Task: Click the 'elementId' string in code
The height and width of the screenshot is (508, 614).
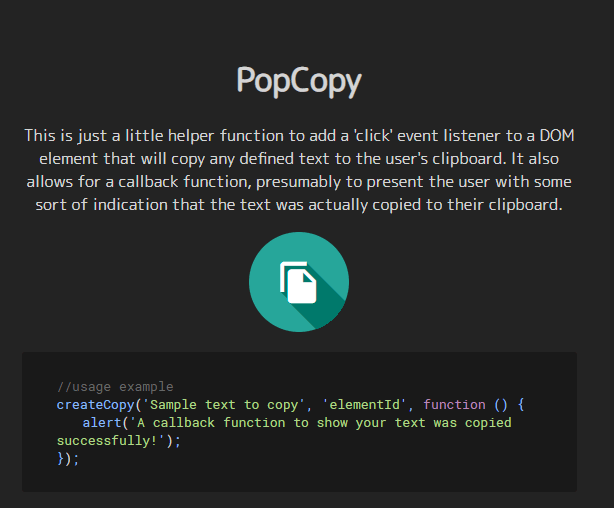Action: pos(364,405)
